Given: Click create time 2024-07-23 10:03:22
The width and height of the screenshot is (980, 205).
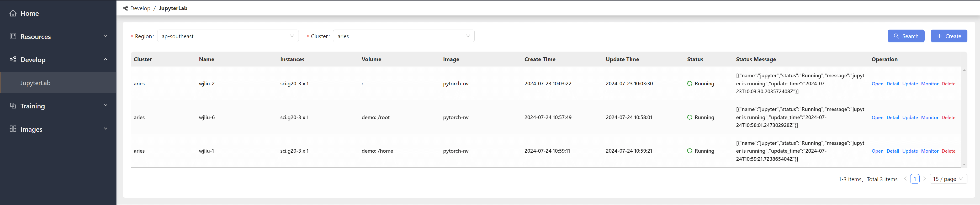Looking at the screenshot, I should click(548, 84).
